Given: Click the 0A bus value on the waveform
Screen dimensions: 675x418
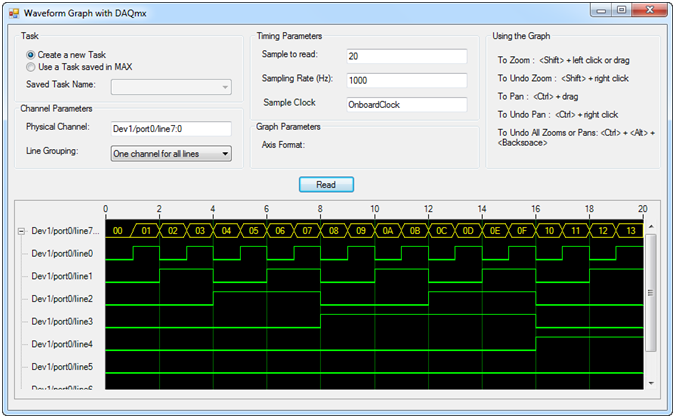Looking at the screenshot, I should tap(388, 231).
